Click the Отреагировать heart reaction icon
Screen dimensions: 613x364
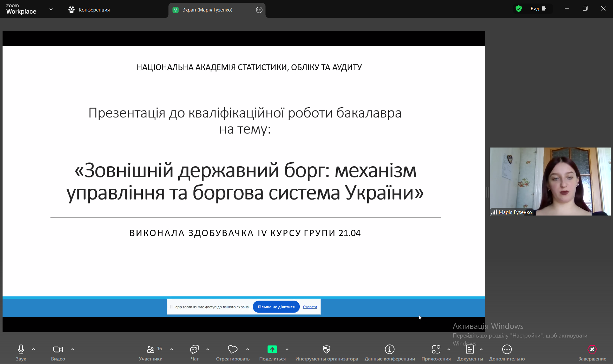(x=233, y=350)
